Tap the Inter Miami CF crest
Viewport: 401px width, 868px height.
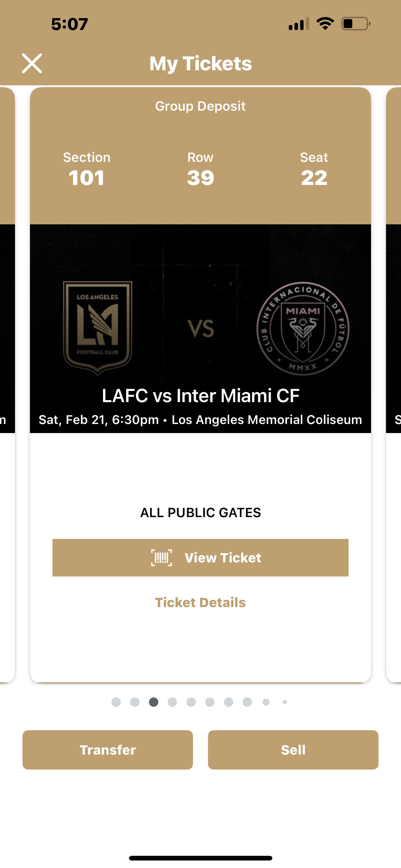click(x=303, y=328)
